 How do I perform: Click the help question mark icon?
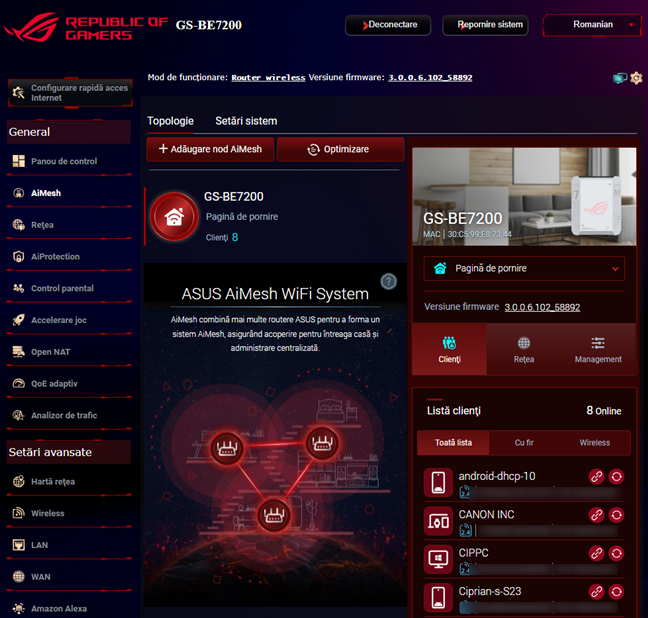point(388,282)
